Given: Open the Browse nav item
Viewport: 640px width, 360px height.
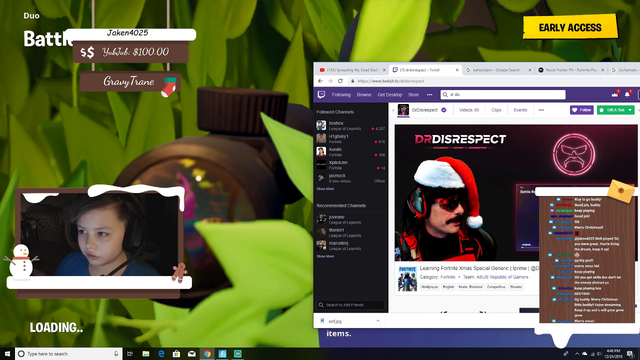Looking at the screenshot, I should click(364, 95).
